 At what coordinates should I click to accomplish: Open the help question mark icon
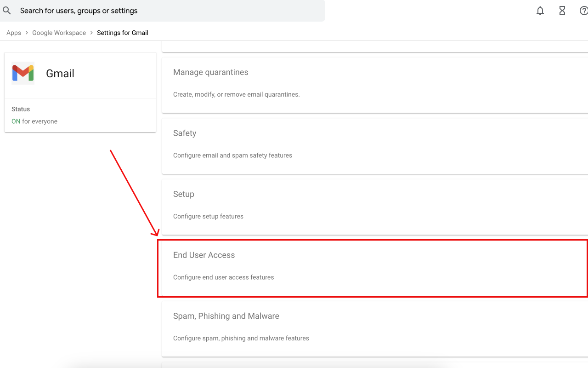(584, 11)
